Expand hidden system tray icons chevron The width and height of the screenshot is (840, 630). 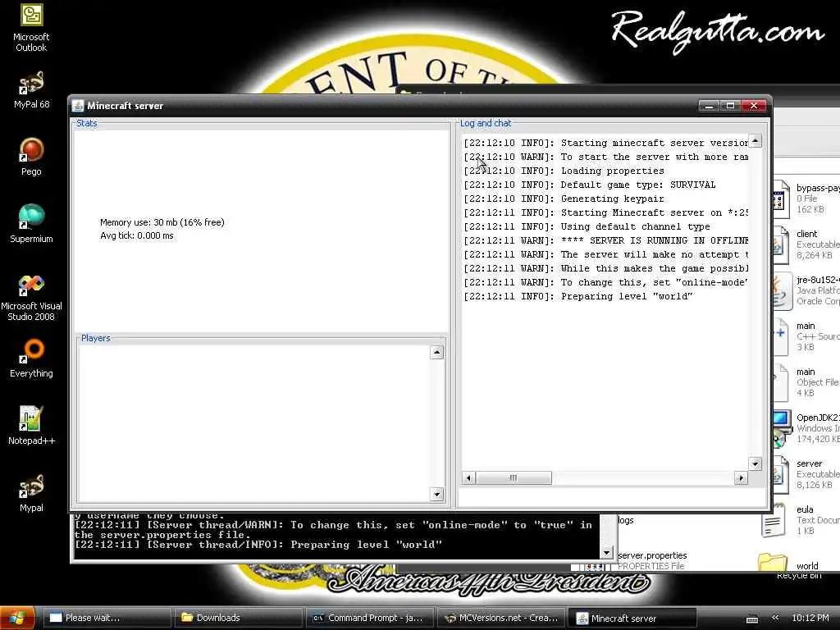click(x=775, y=618)
